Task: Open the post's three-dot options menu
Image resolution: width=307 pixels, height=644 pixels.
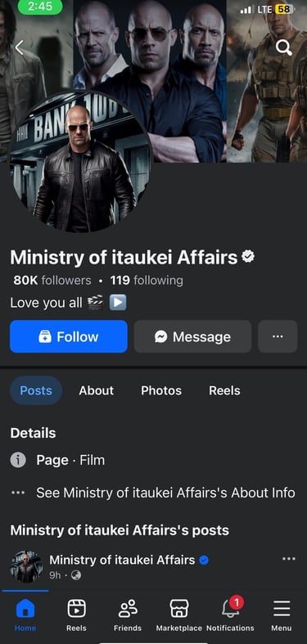Action: [289, 559]
